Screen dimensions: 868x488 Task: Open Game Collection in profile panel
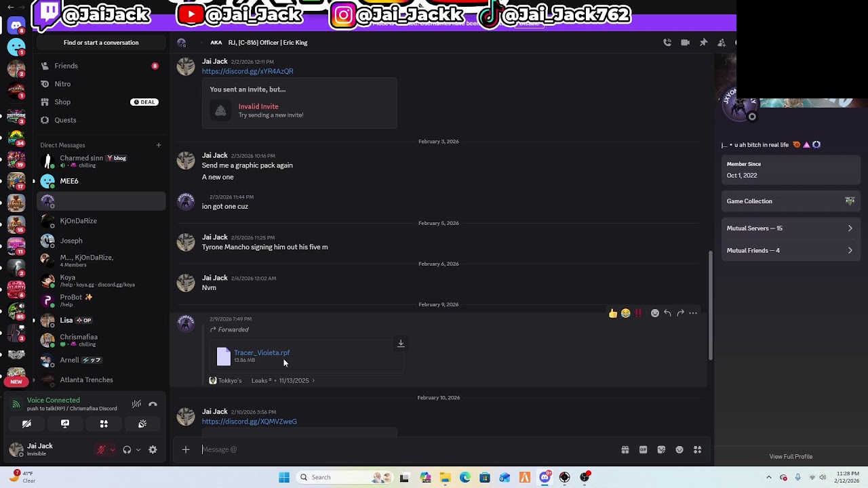pos(790,201)
